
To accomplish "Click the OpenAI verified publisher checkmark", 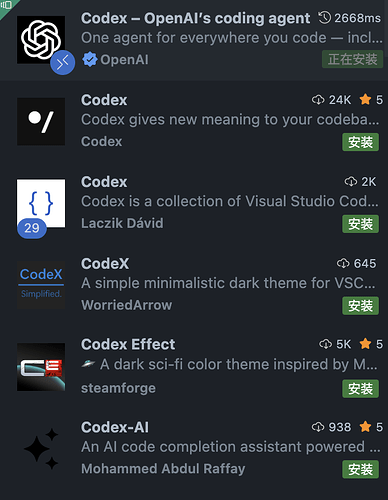I will tap(90, 60).
